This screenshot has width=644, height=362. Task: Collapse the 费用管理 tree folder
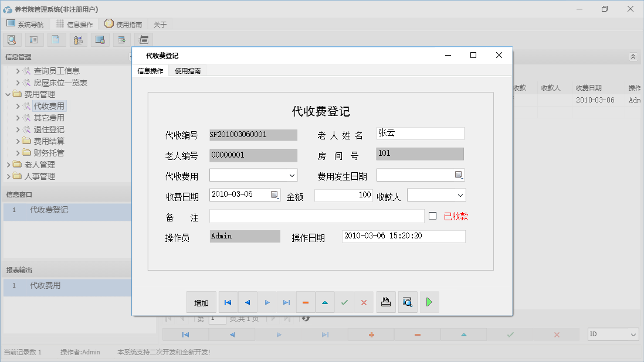[8, 94]
